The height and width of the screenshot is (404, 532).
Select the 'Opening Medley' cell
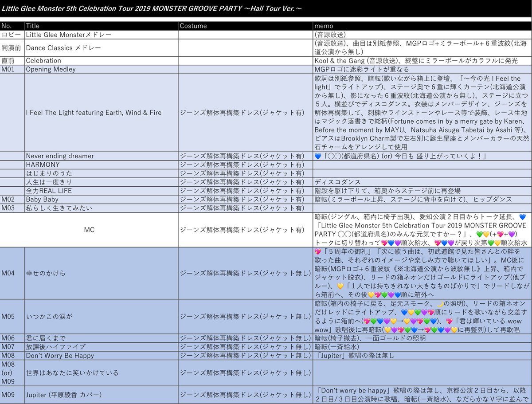102,69
